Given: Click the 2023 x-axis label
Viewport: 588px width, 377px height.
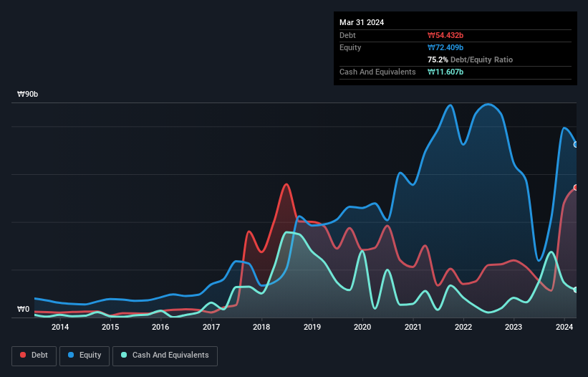Looking at the screenshot, I should click(x=514, y=327).
